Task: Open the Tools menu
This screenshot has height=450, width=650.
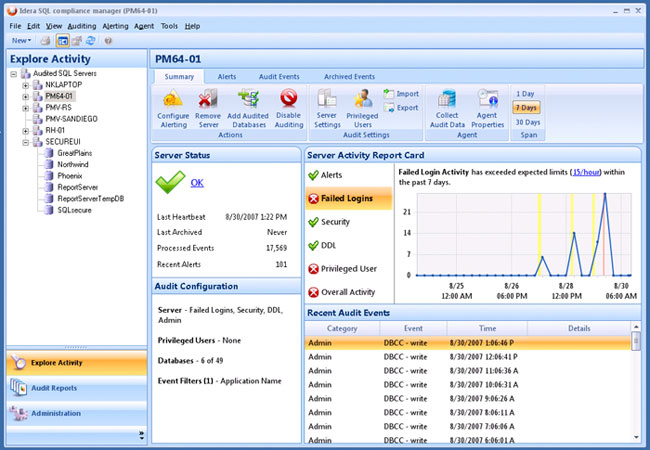Action: coord(169,26)
